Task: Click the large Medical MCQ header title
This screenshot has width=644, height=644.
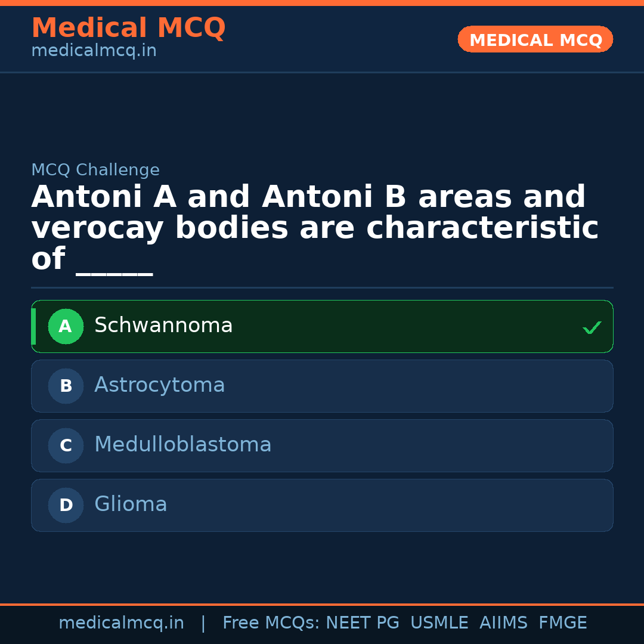Action: (128, 28)
